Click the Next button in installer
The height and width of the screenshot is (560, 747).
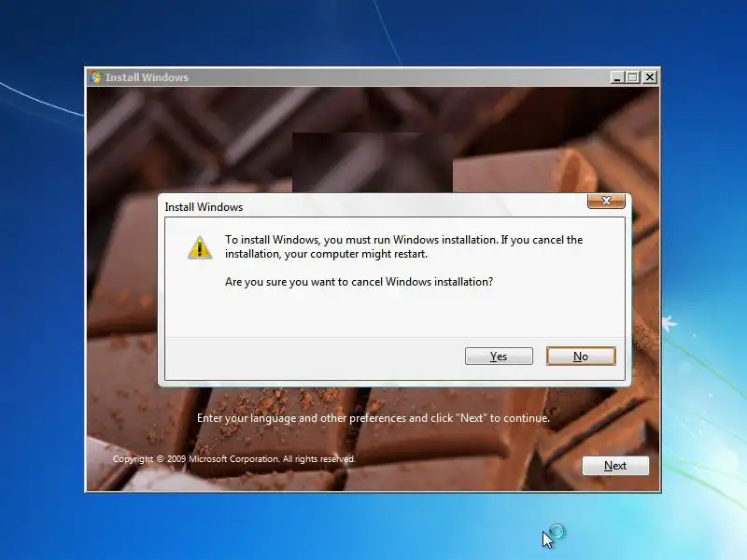coord(615,465)
